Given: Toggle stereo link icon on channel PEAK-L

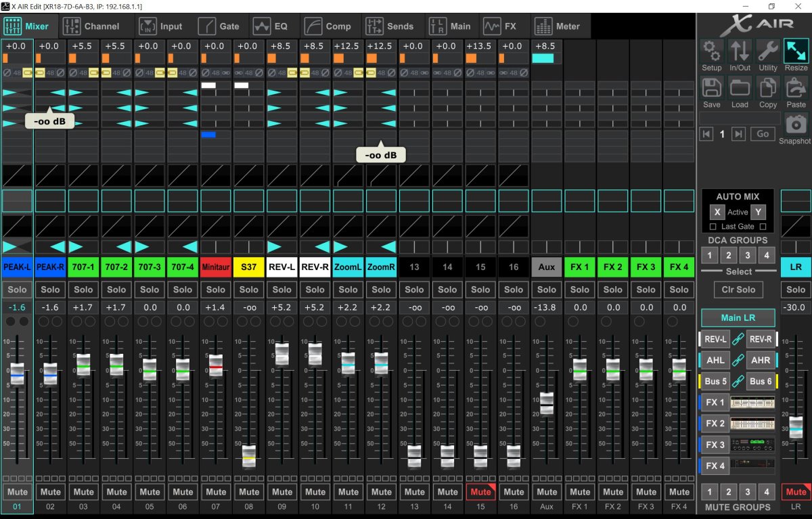Looking at the screenshot, I should point(28,72).
